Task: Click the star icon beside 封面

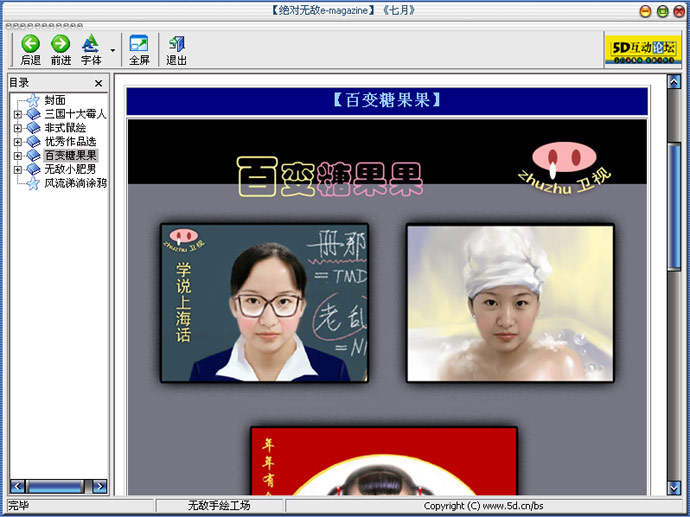Action: [33, 100]
